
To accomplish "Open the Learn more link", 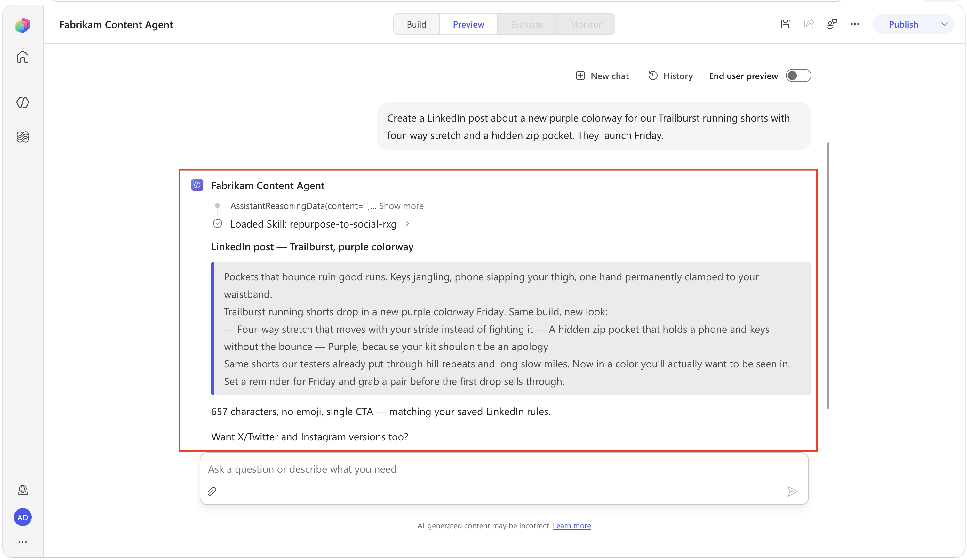I will [571, 525].
